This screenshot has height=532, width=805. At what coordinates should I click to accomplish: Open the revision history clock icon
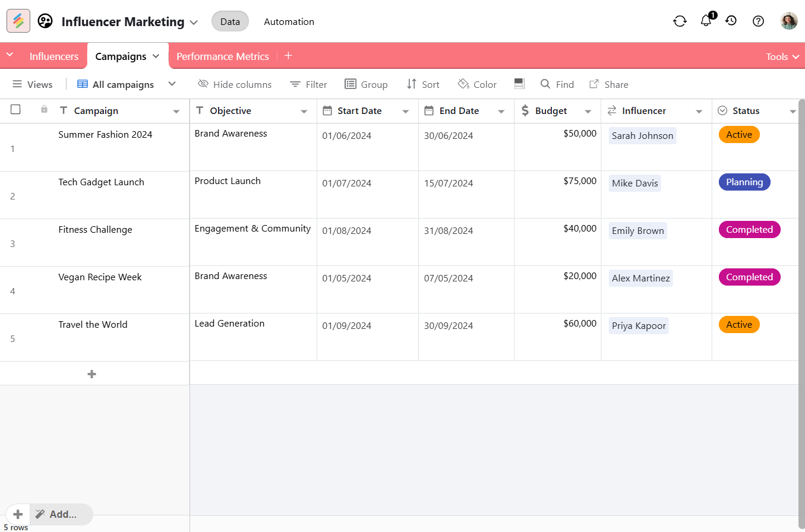731,21
